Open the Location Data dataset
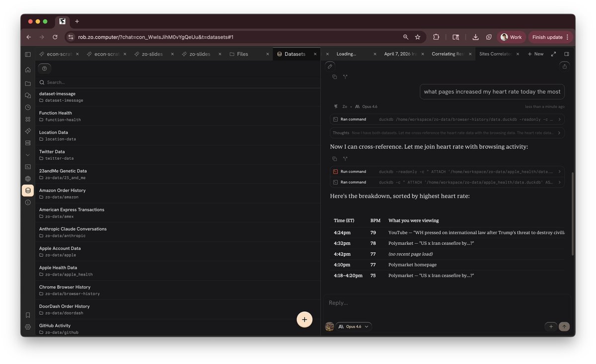Image resolution: width=596 pixels, height=364 pixels. pyautogui.click(x=178, y=136)
